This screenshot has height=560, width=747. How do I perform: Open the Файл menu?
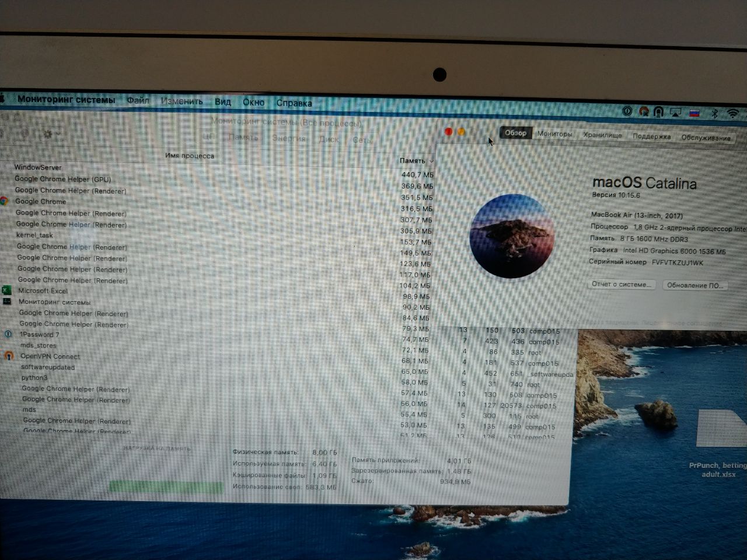click(x=138, y=100)
